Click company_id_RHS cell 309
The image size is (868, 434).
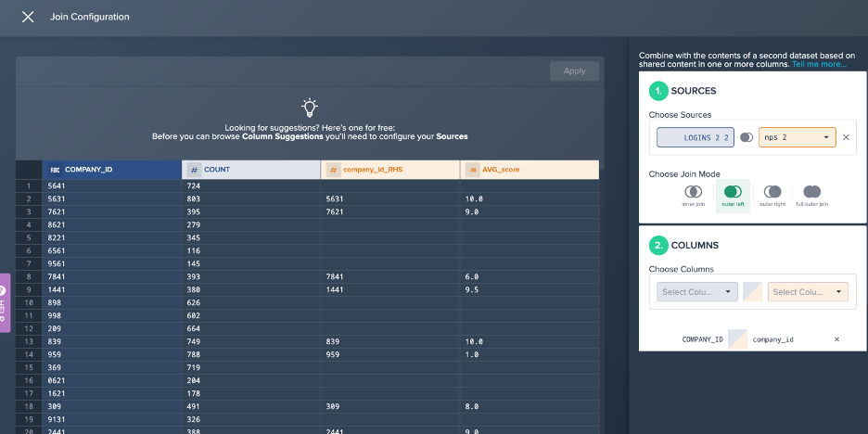point(390,406)
